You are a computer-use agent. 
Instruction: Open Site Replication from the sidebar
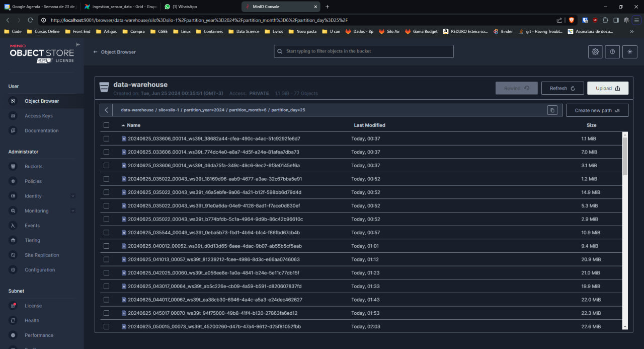(x=42, y=255)
